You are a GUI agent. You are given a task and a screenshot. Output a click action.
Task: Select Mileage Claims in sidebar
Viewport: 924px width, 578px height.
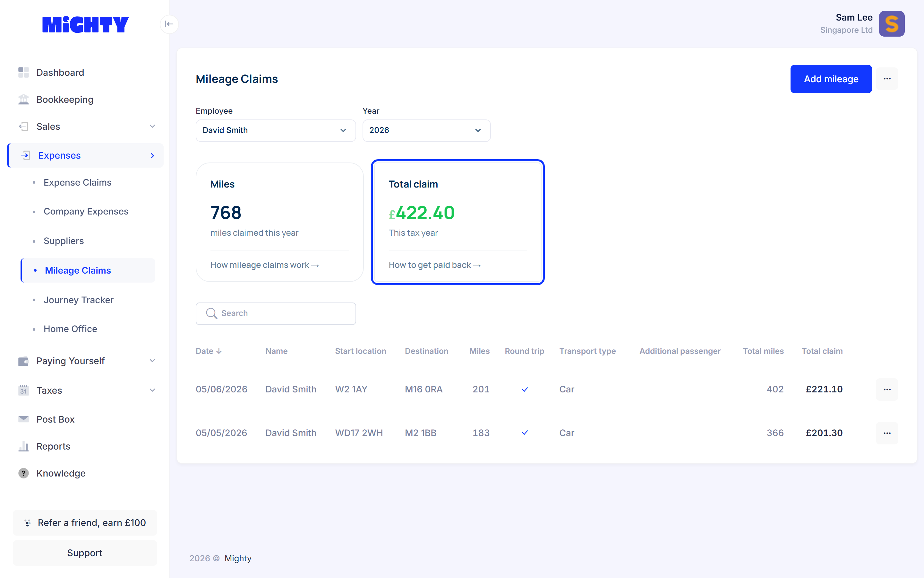tap(88, 270)
